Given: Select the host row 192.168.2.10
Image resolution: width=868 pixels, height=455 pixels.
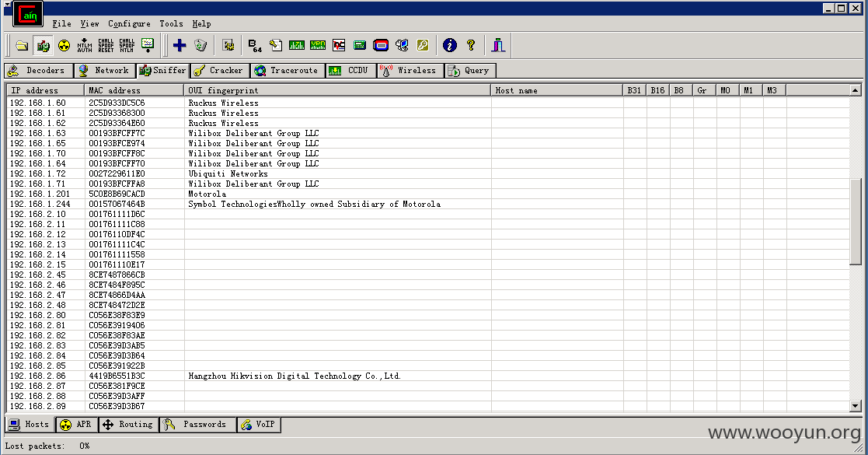Looking at the screenshot, I should [428, 215].
